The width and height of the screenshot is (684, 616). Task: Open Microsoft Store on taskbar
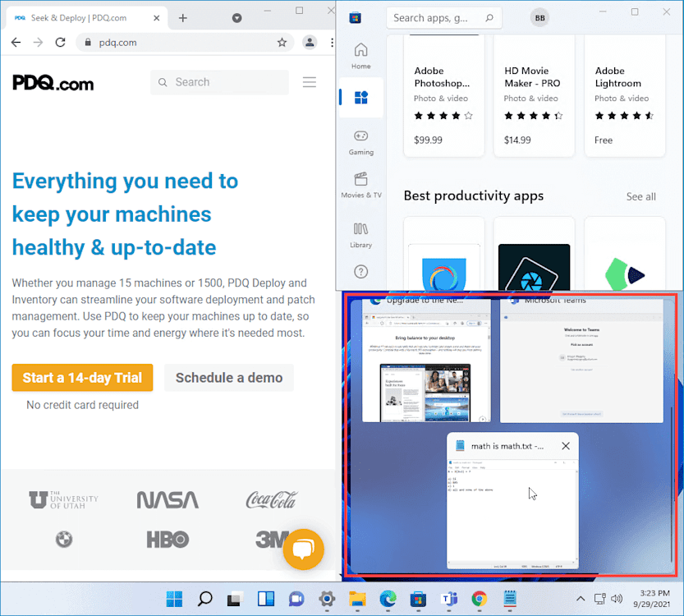(418, 599)
